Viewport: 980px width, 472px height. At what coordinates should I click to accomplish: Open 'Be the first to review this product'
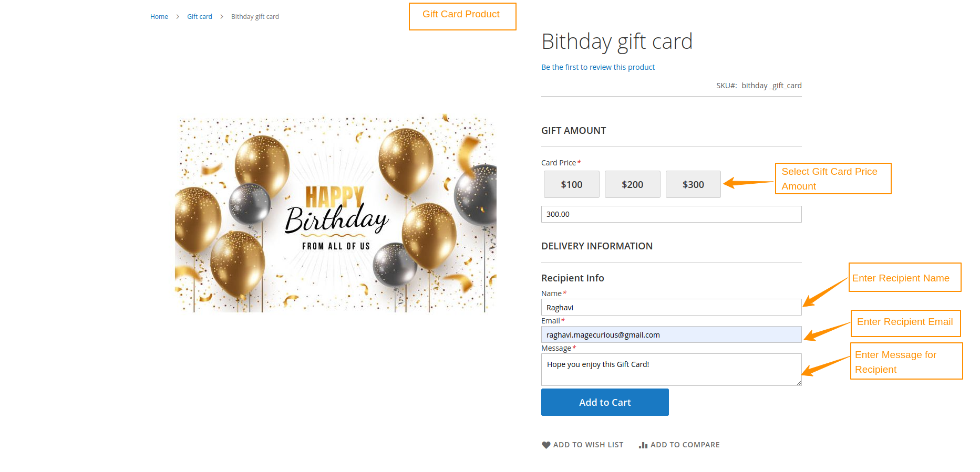[x=597, y=67]
